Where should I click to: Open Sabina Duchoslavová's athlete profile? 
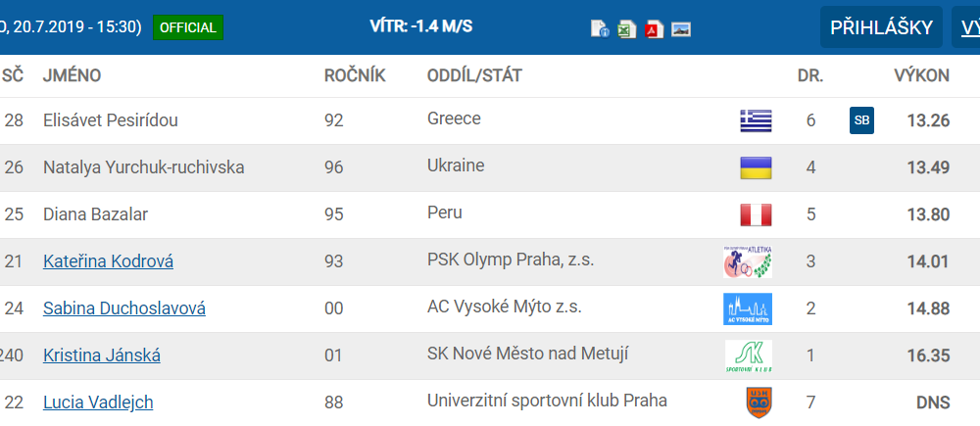[x=124, y=308]
